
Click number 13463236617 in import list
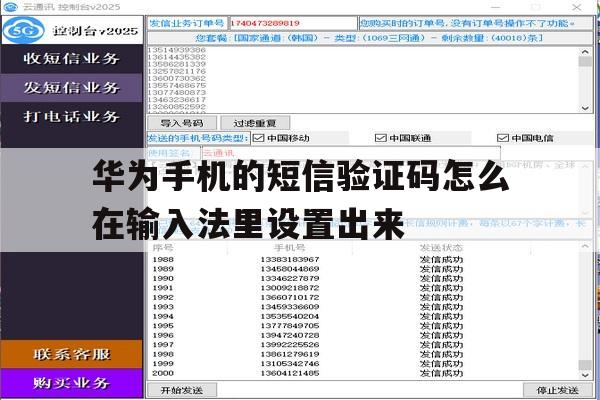pos(176,100)
